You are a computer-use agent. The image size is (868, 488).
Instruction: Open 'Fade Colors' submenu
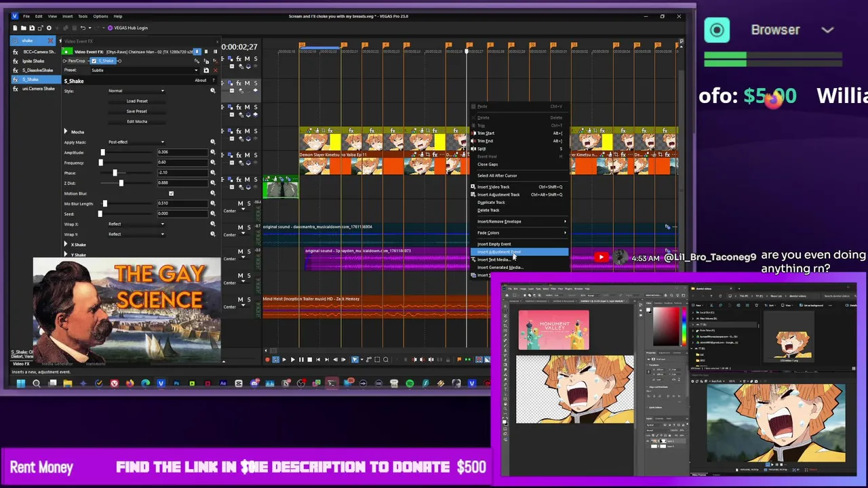[x=520, y=233]
